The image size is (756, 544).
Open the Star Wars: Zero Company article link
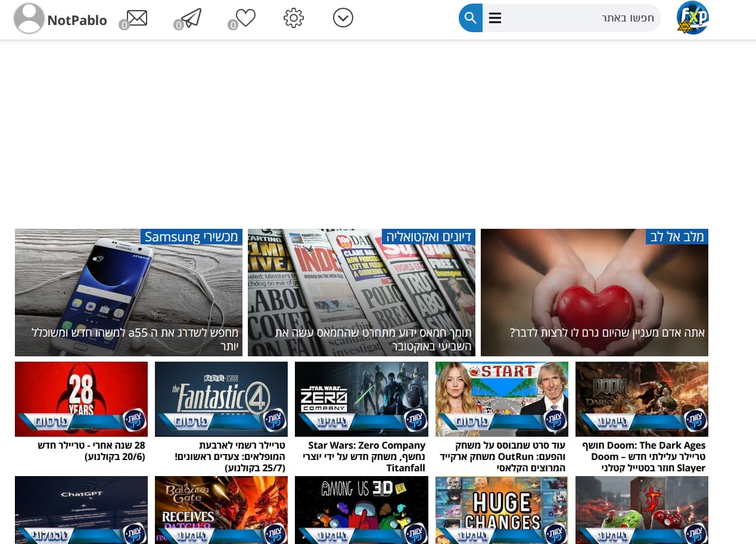tap(366, 456)
